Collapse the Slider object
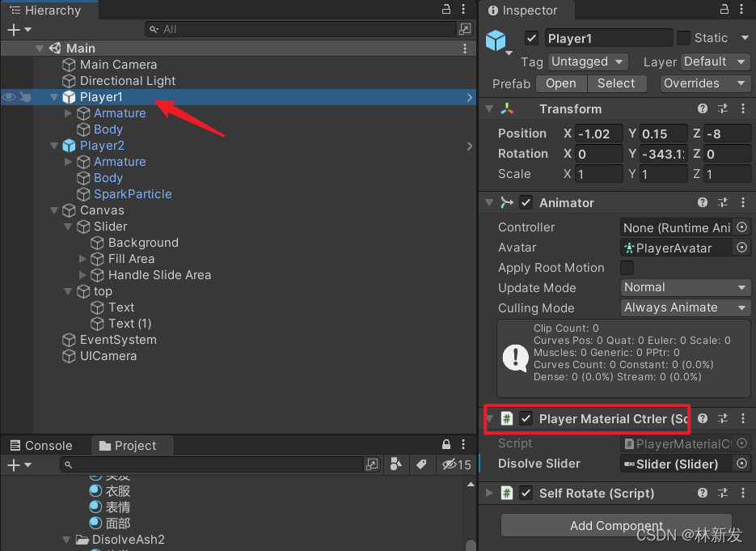This screenshot has height=551, width=756. [x=68, y=227]
